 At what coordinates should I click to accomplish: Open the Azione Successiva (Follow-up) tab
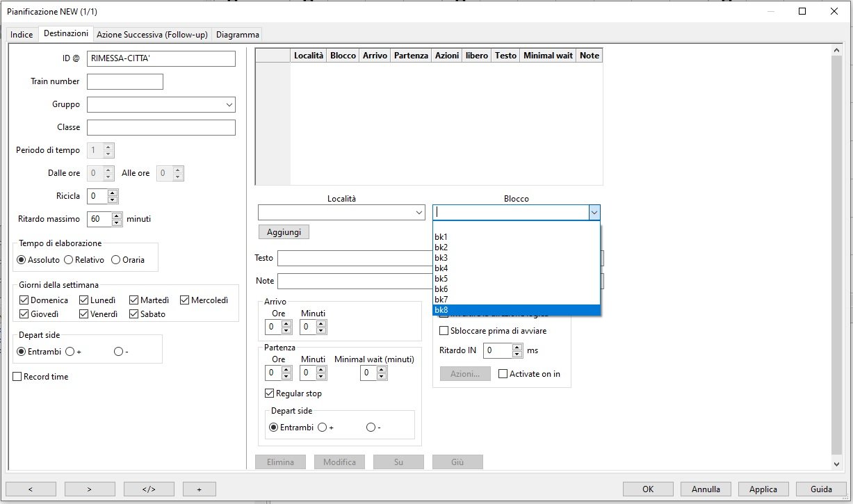pos(152,34)
